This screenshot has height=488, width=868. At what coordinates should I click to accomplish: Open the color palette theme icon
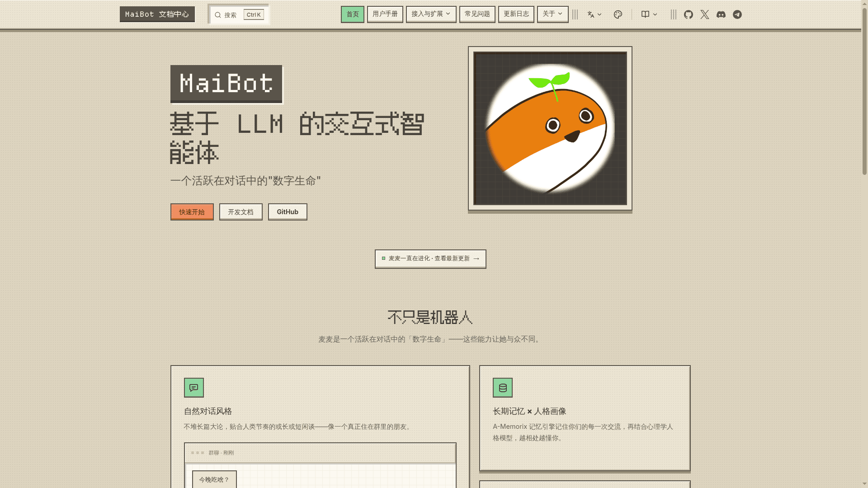pos(618,14)
